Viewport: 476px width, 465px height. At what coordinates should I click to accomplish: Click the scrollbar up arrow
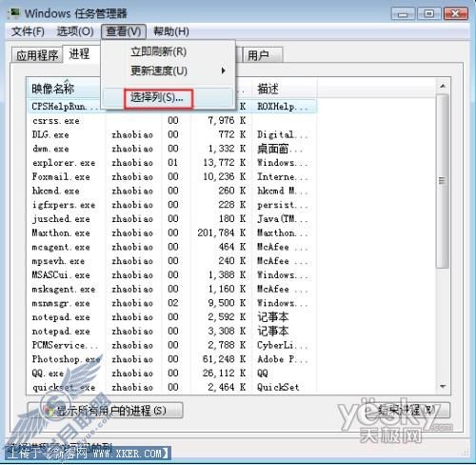tap(443, 86)
